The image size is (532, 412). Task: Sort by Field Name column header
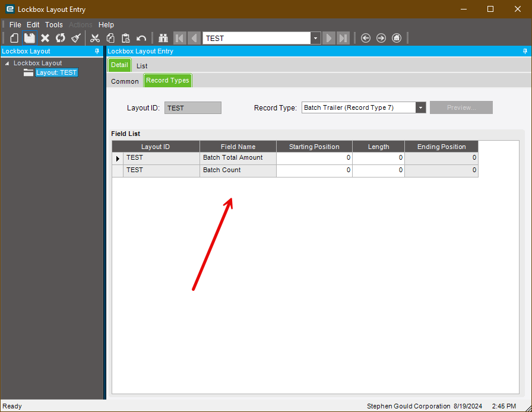(238, 147)
